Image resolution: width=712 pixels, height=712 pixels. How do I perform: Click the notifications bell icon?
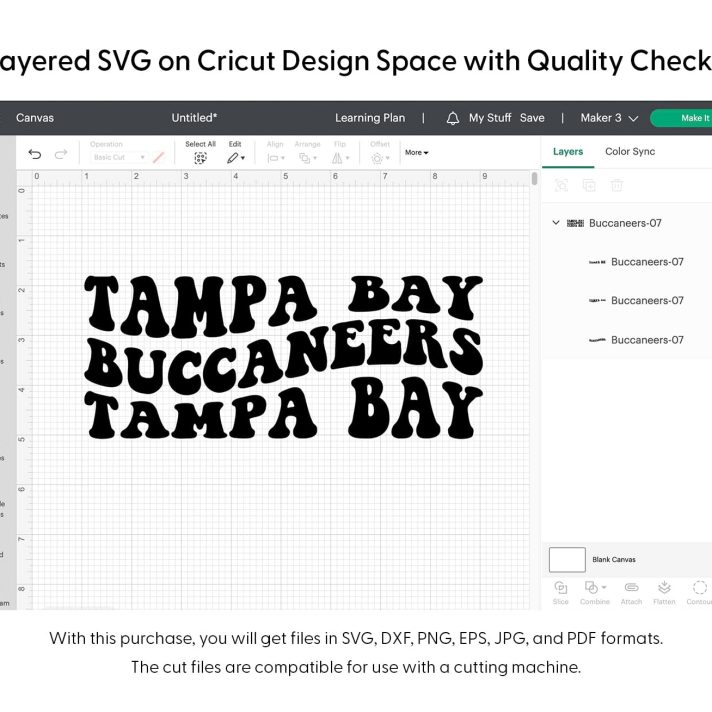tap(453, 118)
